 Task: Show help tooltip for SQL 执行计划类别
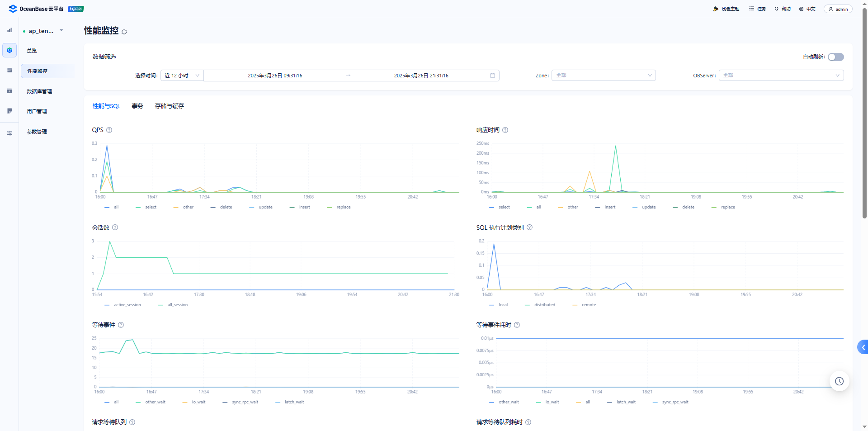(x=529, y=227)
